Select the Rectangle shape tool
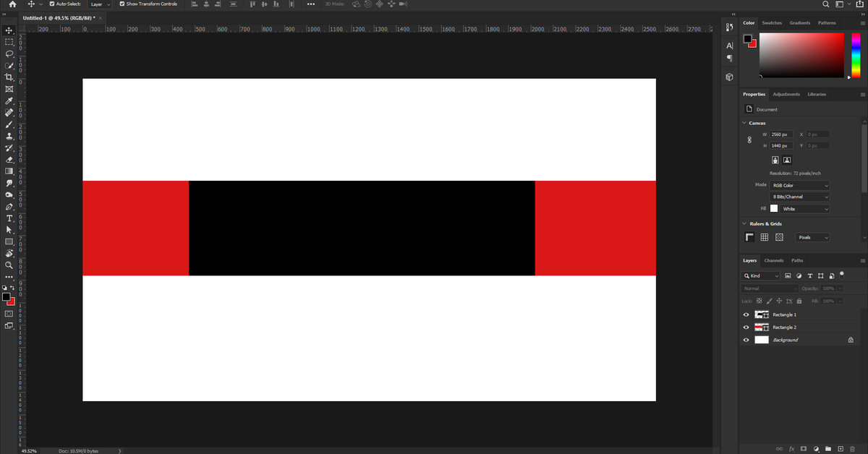Screen dimensions: 868x454 click(x=9, y=241)
